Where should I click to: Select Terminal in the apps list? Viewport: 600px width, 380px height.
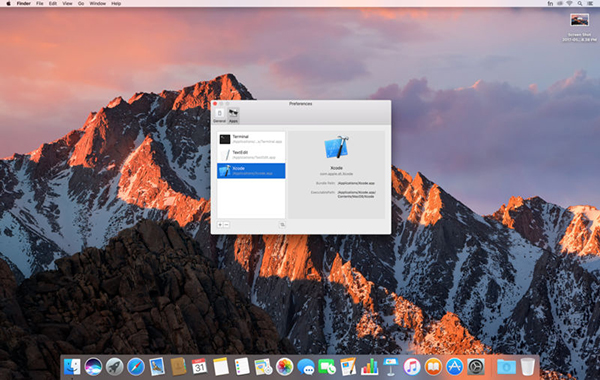click(251, 139)
